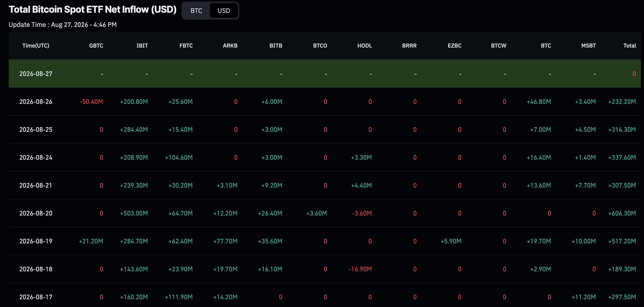Click the +606.30M total value

pyautogui.click(x=622, y=213)
